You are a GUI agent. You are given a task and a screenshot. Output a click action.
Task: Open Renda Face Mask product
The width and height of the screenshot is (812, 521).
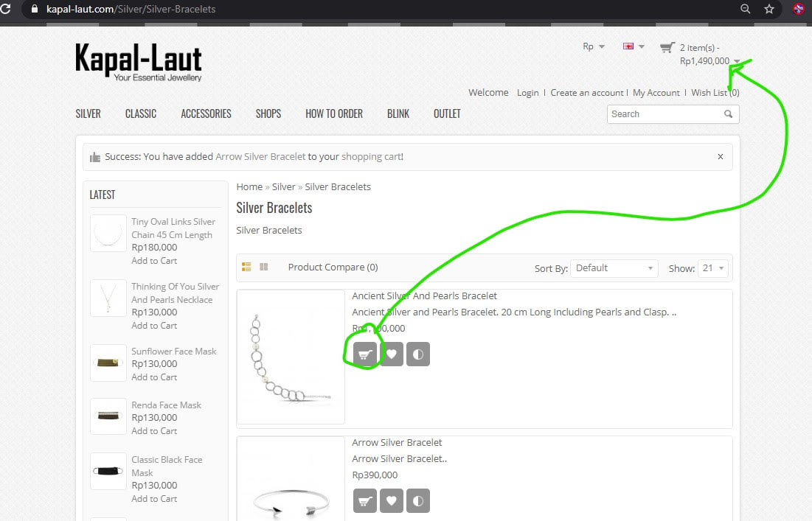[166, 405]
